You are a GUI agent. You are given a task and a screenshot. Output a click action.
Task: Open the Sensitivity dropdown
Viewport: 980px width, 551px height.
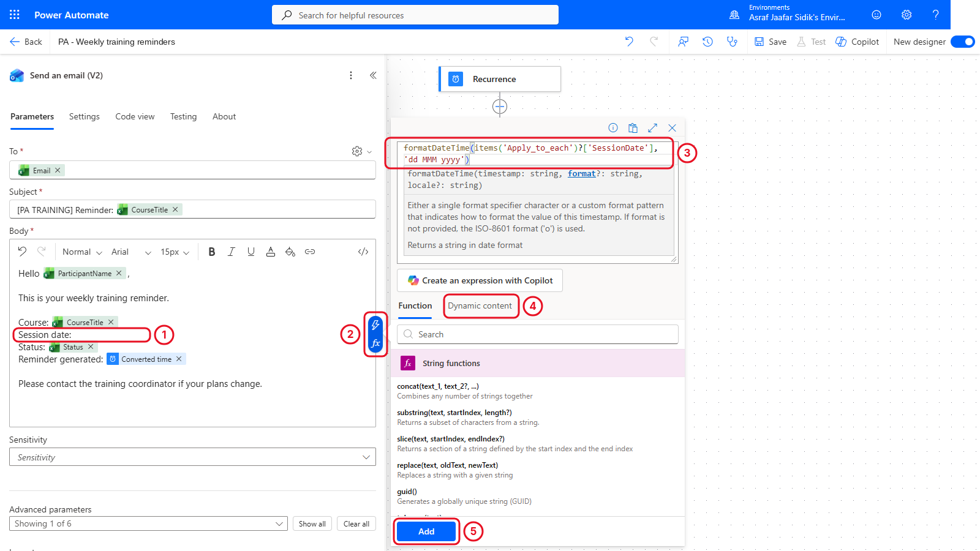coord(192,457)
